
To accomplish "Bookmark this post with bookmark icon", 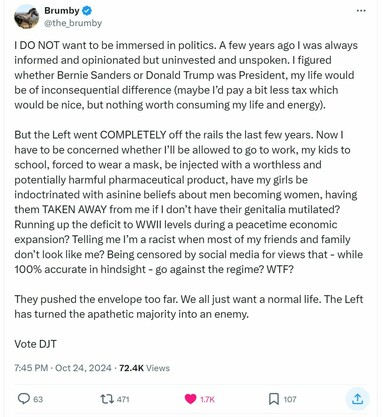I will click(x=274, y=399).
